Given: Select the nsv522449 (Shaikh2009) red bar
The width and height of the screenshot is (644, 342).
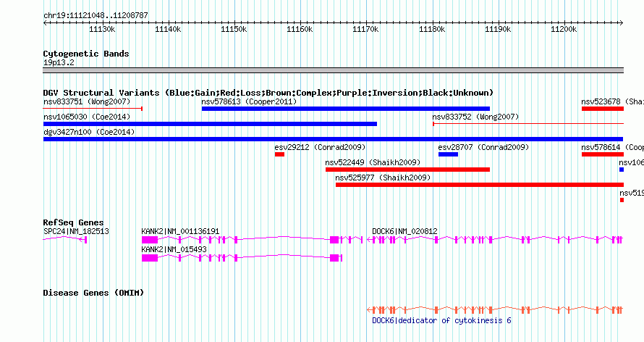Looking at the screenshot, I should [407, 170].
